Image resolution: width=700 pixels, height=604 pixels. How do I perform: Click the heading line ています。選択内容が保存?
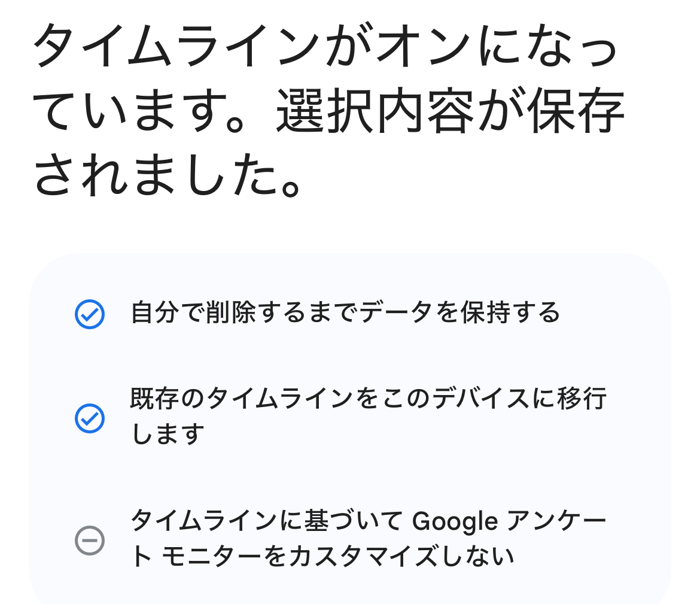tap(328, 113)
